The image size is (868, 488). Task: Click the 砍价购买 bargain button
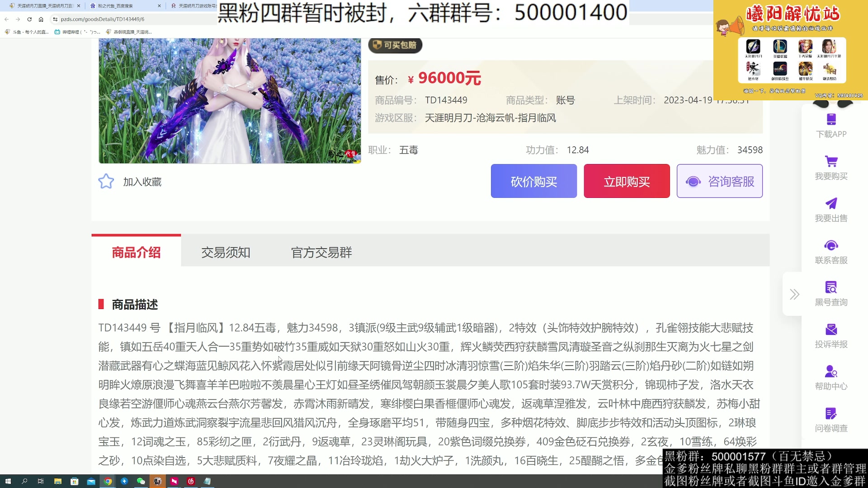533,181
